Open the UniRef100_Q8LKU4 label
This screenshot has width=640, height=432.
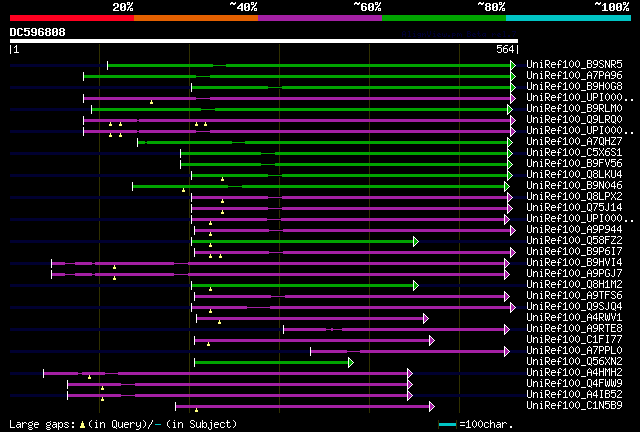tap(574, 174)
